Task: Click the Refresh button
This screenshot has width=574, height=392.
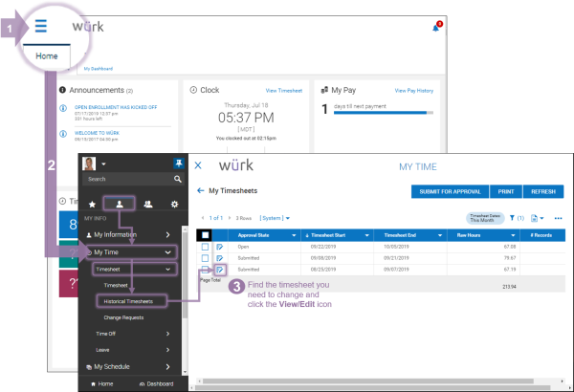Action: [x=543, y=191]
